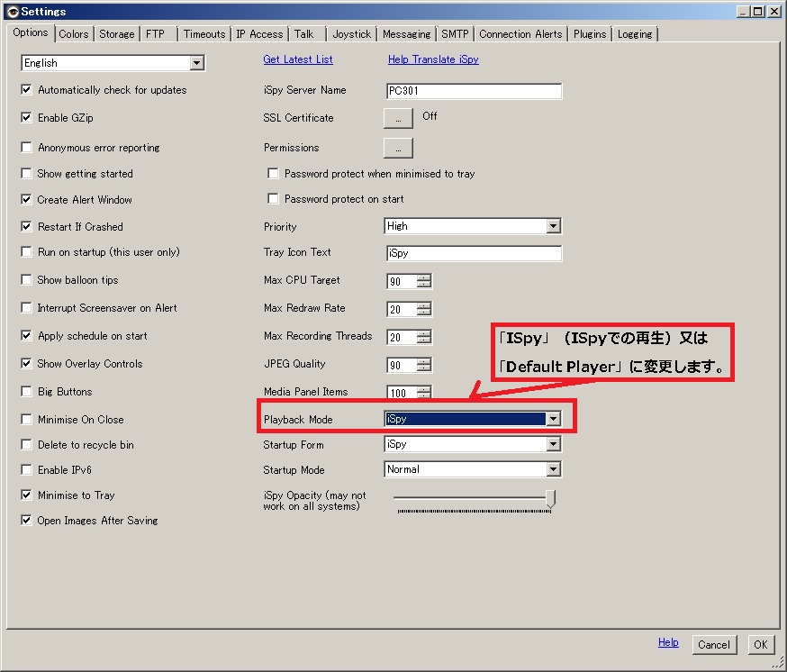This screenshot has height=672, width=787.
Task: Uncheck Enable GZip option
Action: coord(26,117)
